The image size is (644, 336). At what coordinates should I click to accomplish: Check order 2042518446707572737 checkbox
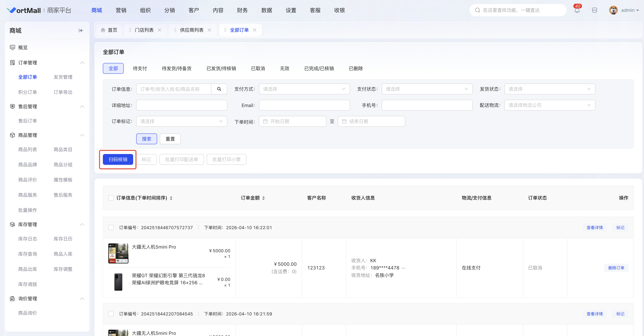tap(111, 228)
